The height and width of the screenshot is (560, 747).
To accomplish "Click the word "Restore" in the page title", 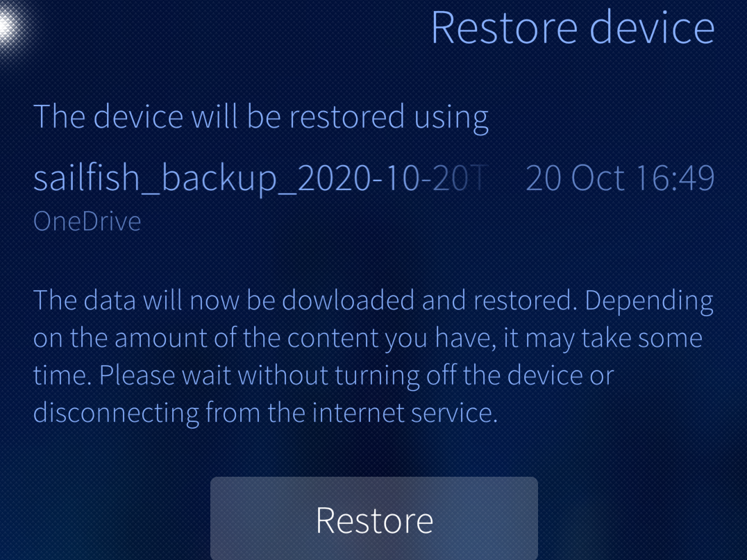I will click(x=504, y=28).
